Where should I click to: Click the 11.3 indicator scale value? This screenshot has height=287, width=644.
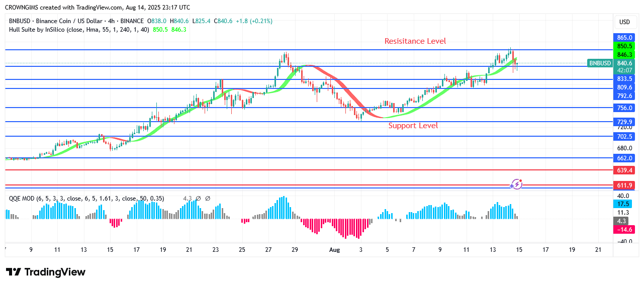click(623, 212)
